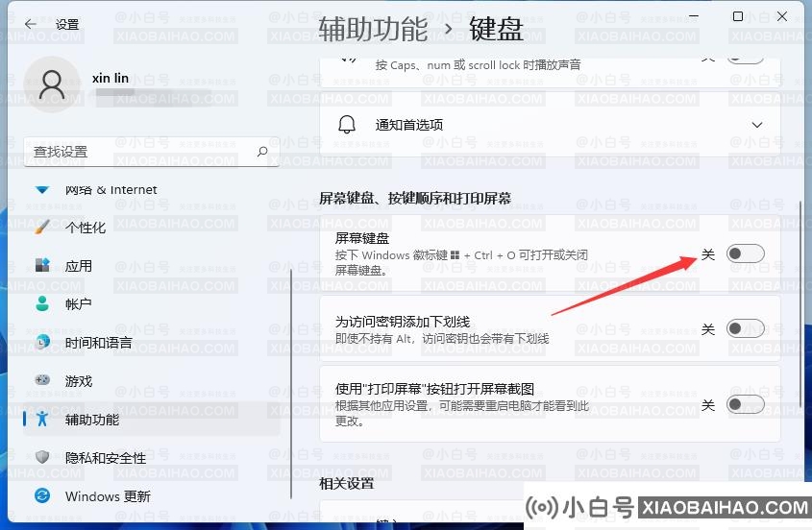Screen dimensions: 812x530
Task: Toggle 为访问密钥添加下划线 switch
Action: click(x=745, y=328)
